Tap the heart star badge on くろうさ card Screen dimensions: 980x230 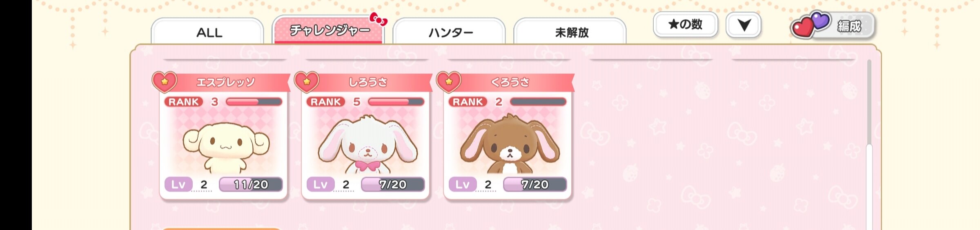[x=448, y=82]
